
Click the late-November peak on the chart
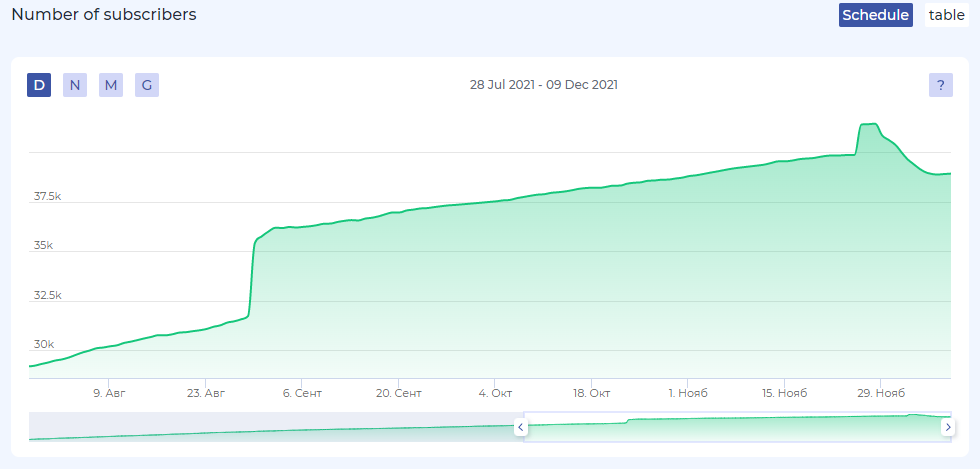[x=869, y=124]
